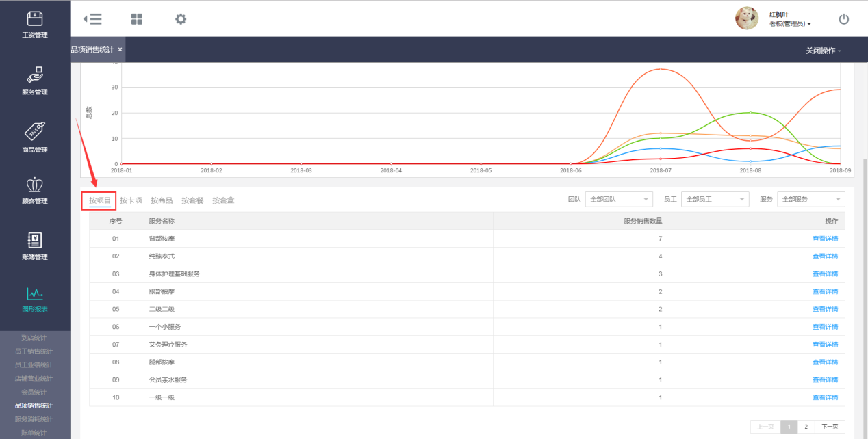Click the 上一页 previous page button
This screenshot has height=439, width=868.
765,427
